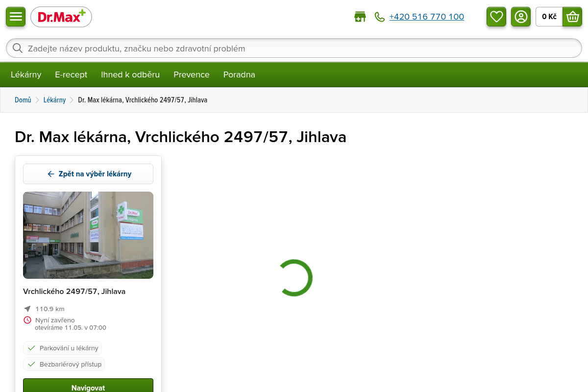
Task: Click otevíráme 11.05. v 07:00 text
Action: click(x=71, y=327)
